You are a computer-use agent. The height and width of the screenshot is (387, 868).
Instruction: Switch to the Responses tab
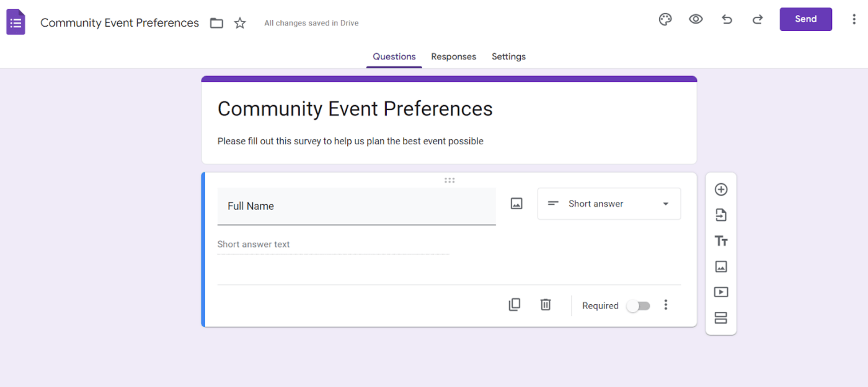[x=454, y=56]
